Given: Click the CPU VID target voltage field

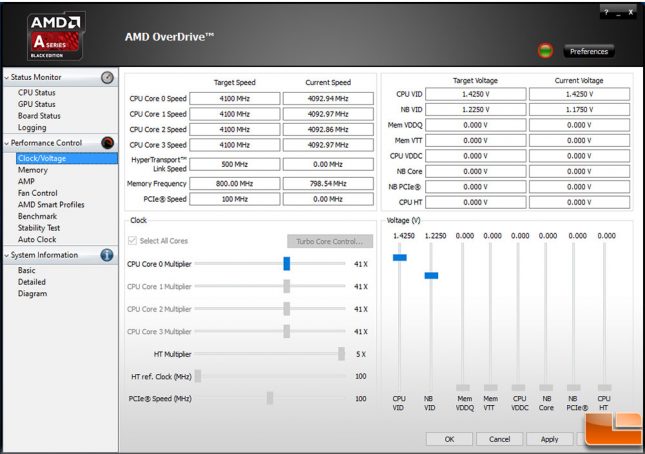Looking at the screenshot, I should [476, 94].
